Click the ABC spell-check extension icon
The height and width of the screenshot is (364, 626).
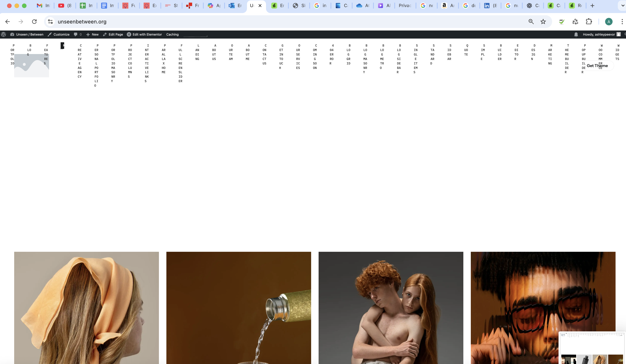(x=561, y=22)
